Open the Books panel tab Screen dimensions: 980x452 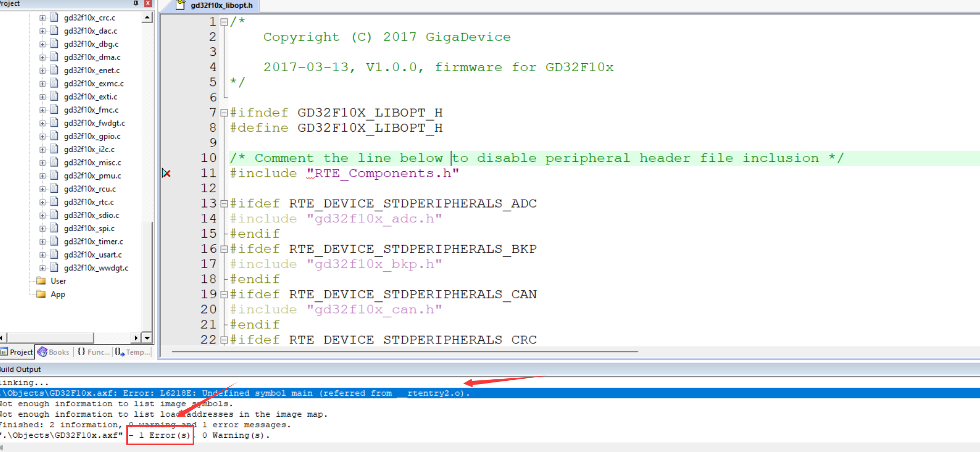(54, 352)
